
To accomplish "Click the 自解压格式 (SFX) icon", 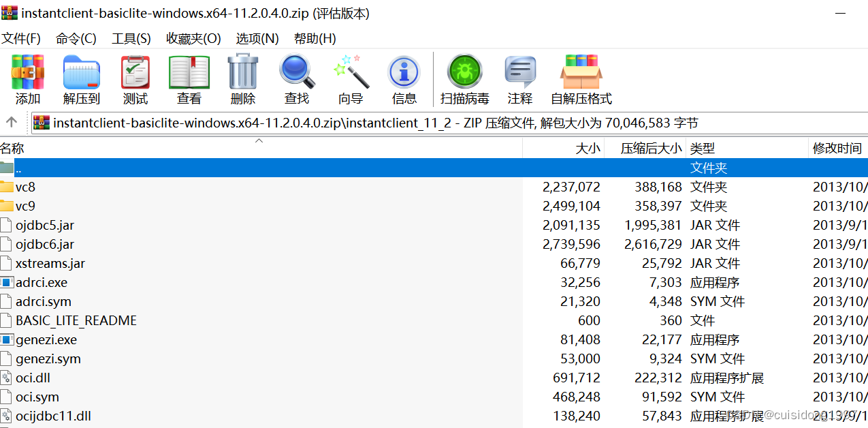I will pos(582,72).
